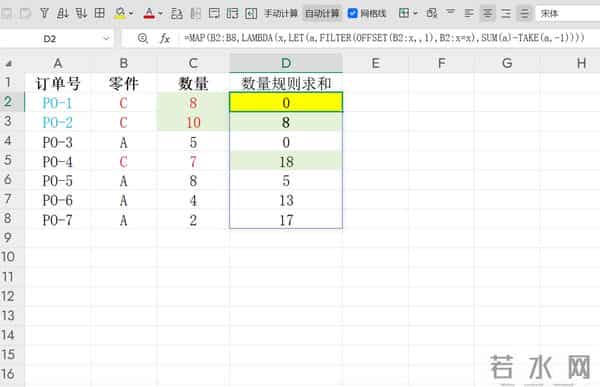This screenshot has width=600, height=387.
Task: Select row 12 header
Action: (8, 296)
